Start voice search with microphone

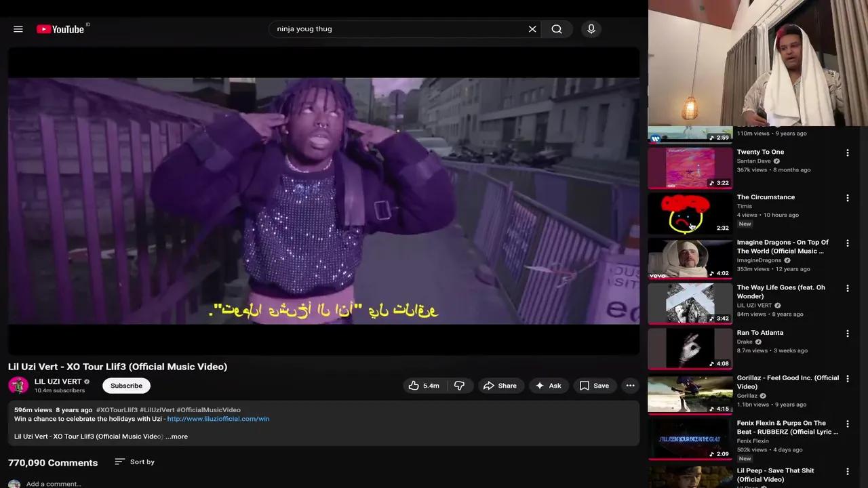coord(591,29)
